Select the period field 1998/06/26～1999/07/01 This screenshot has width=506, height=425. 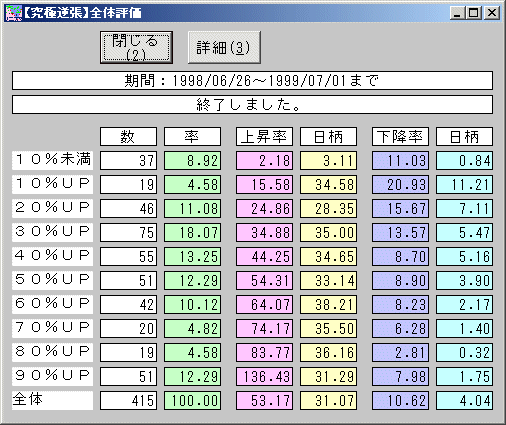(x=252, y=80)
